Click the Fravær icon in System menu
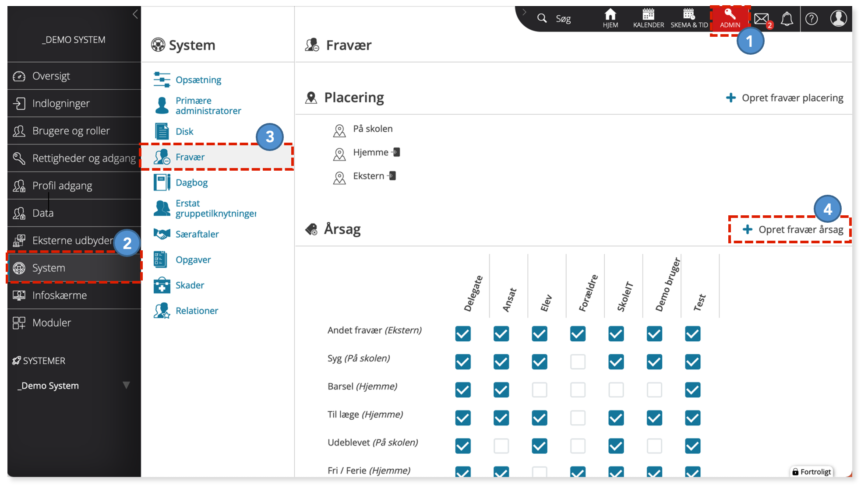Screen dimensions: 868x491 tap(162, 157)
